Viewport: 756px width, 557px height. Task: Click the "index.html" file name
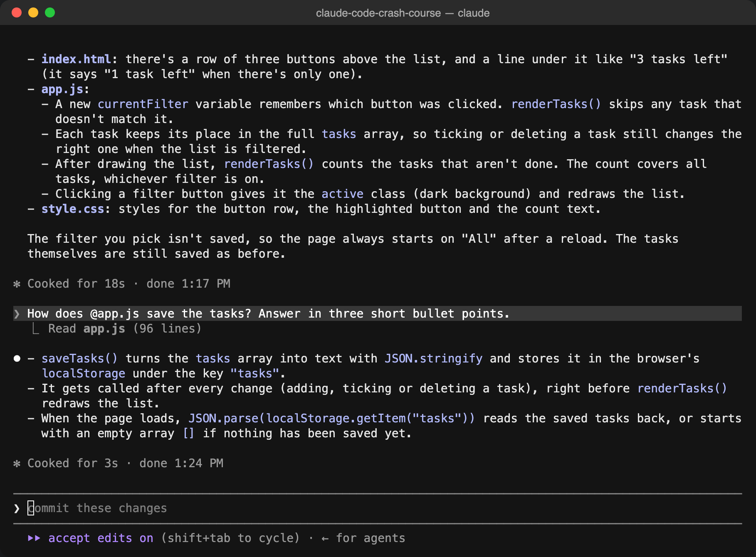click(76, 59)
